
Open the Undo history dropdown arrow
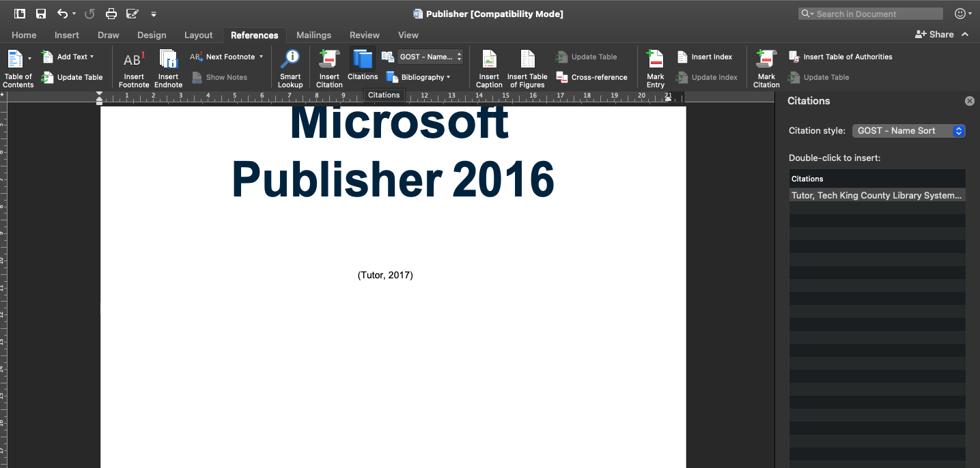coord(74,14)
